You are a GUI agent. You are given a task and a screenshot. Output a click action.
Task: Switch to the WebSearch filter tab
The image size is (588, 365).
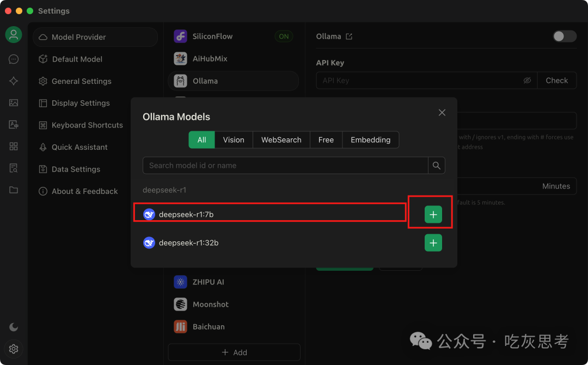[x=281, y=140]
